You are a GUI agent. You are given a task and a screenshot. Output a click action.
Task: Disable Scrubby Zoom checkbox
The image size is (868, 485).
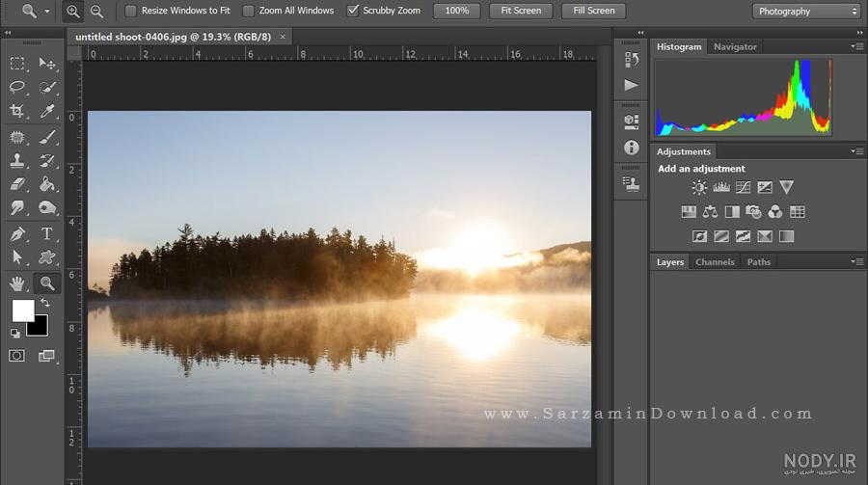point(353,11)
